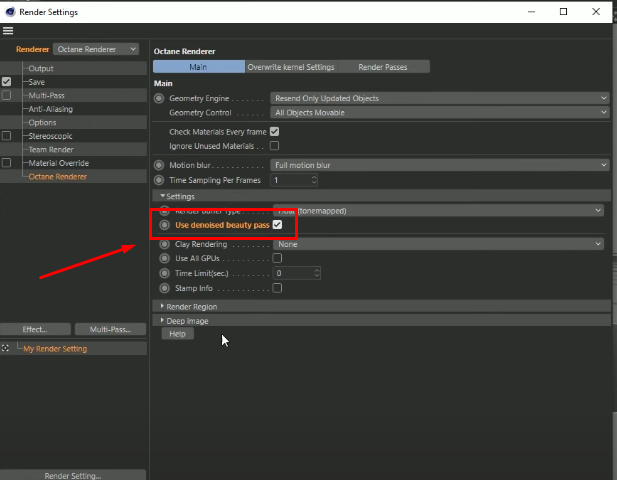617x480 pixels.
Task: Collapse the Settings section
Action: 163,196
